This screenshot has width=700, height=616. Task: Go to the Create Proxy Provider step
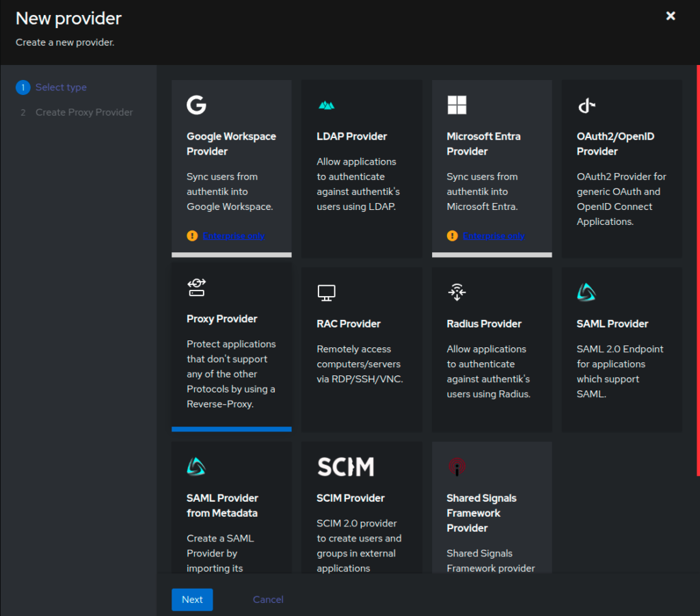tap(84, 113)
